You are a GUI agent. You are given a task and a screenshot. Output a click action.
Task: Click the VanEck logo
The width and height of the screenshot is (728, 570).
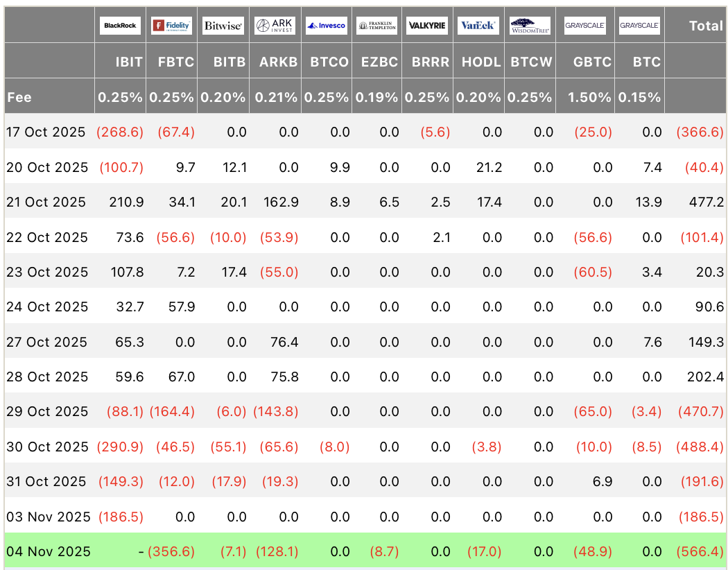478,26
